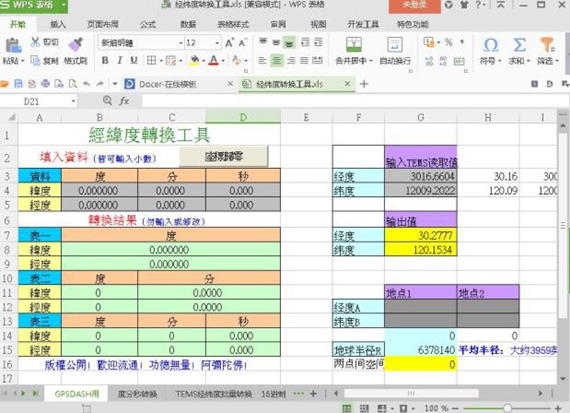This screenshot has width=570, height=413.
Task: Select the Format Painter brush
Action: (x=75, y=45)
